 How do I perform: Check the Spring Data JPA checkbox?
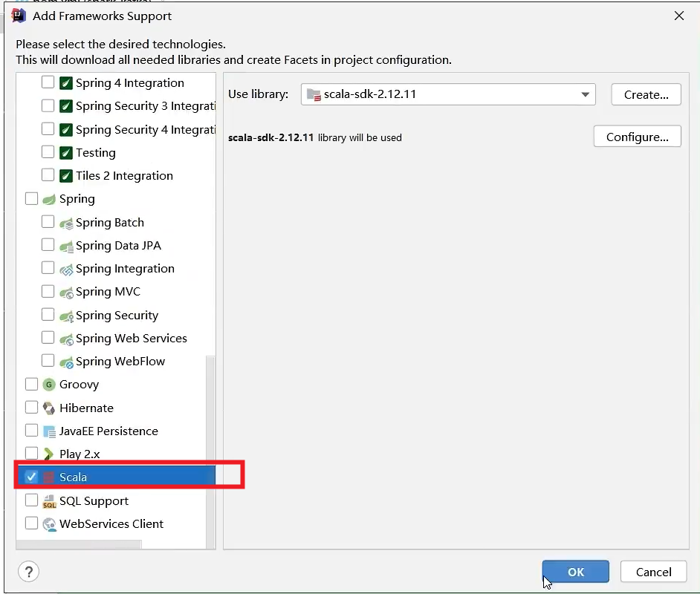48,245
